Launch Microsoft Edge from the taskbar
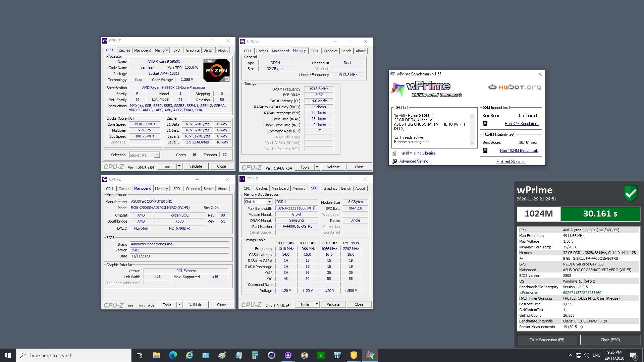 coord(173,355)
